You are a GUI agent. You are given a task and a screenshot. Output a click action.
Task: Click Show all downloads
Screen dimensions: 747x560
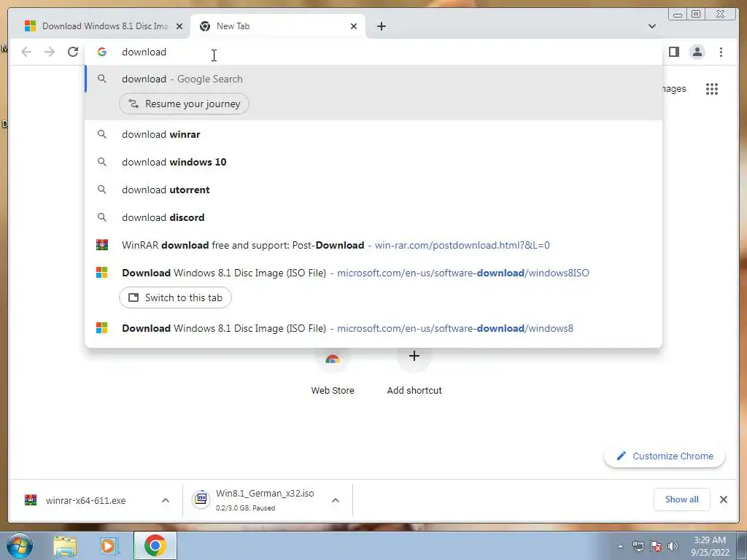click(x=682, y=499)
